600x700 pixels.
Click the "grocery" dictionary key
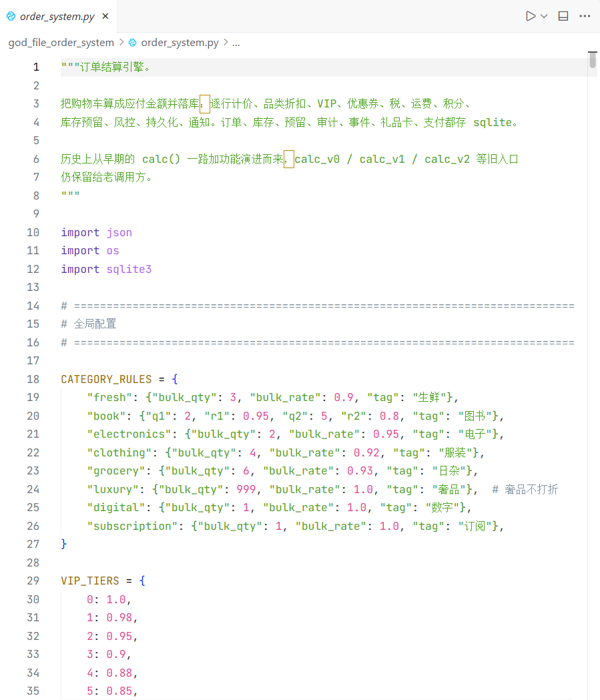coord(116,470)
